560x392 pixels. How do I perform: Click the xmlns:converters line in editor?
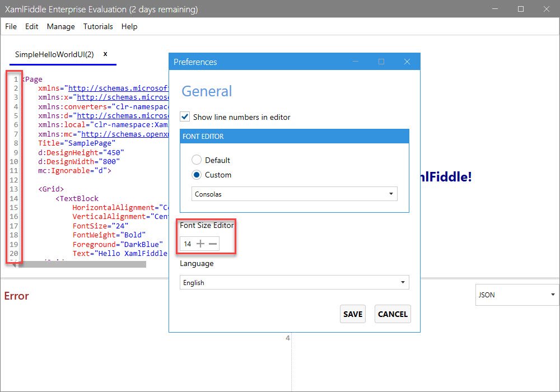103,107
